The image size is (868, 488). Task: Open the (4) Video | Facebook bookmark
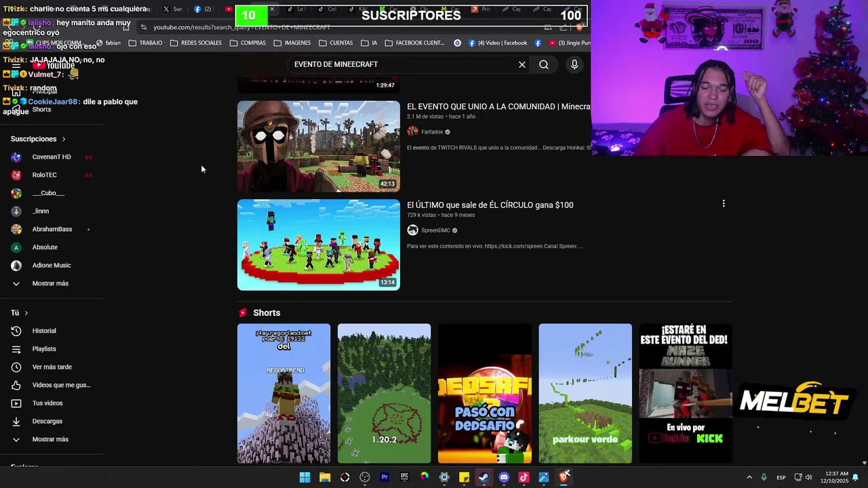click(497, 43)
